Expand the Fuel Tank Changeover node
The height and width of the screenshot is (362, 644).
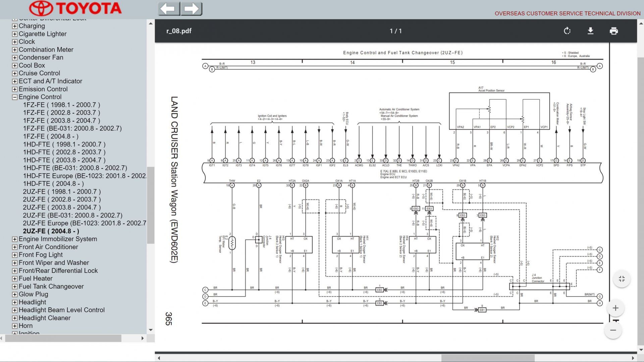click(x=15, y=287)
